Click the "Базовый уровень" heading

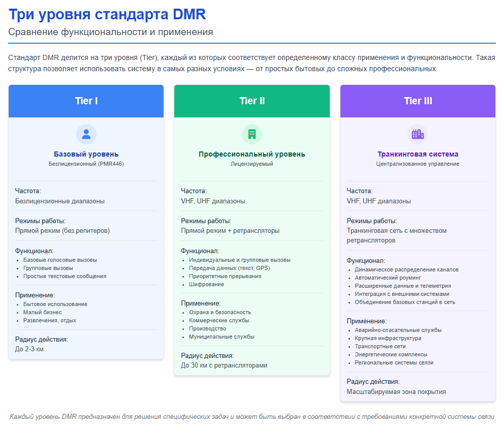(x=86, y=154)
